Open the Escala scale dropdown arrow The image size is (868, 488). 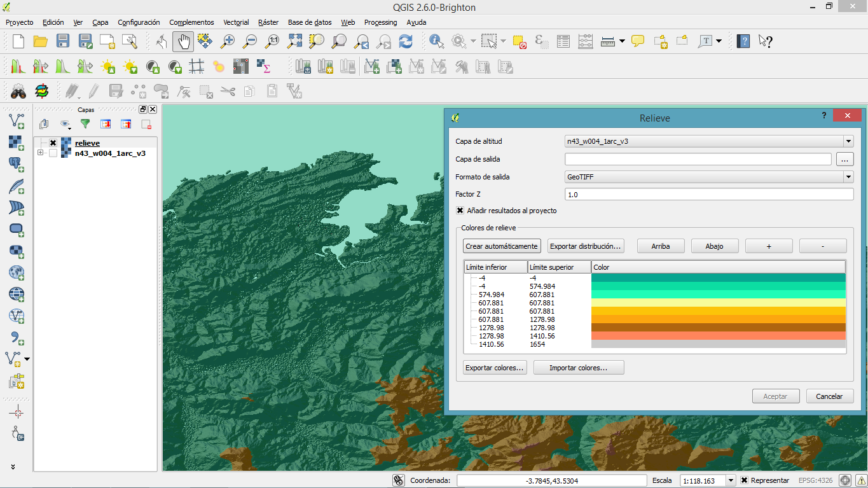tap(731, 481)
